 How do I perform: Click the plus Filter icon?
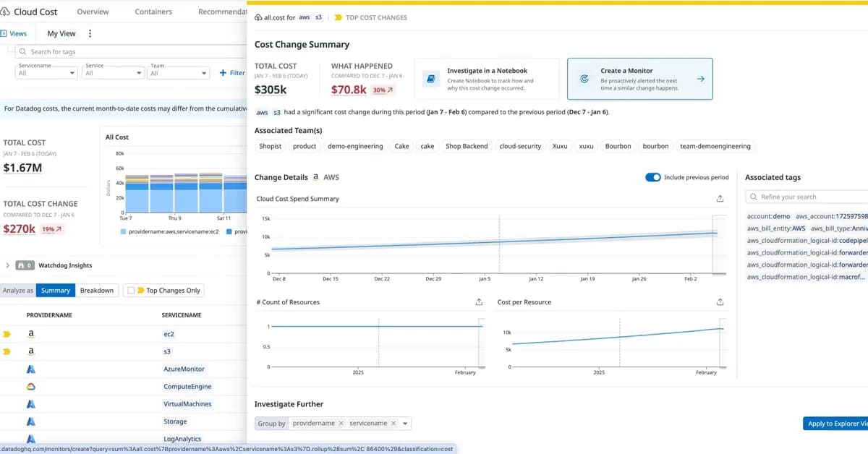(223, 73)
